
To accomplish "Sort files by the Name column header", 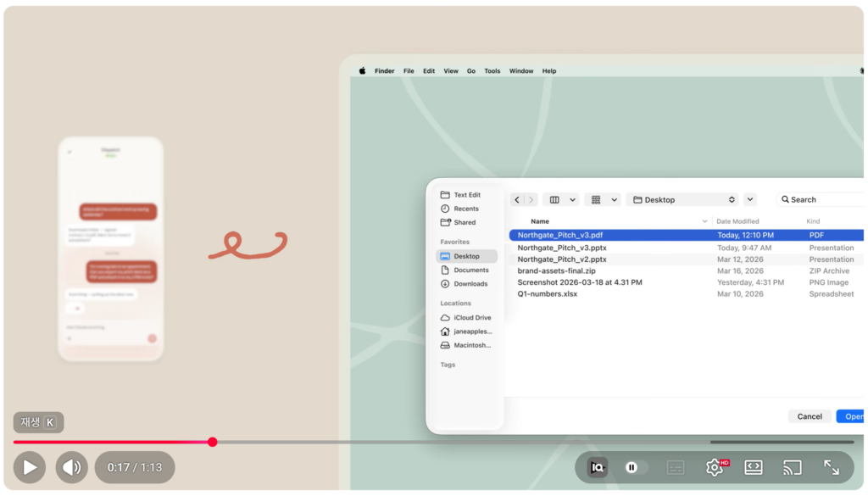I will coord(540,221).
